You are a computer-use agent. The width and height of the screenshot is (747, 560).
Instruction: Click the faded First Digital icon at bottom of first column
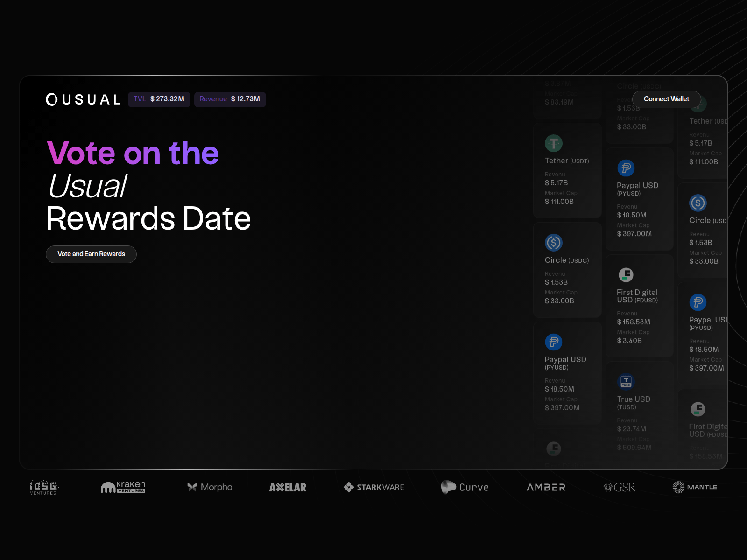pos(554,448)
